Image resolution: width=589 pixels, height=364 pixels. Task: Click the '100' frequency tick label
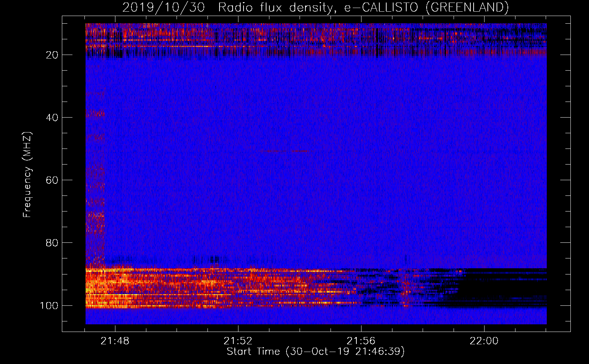click(49, 305)
